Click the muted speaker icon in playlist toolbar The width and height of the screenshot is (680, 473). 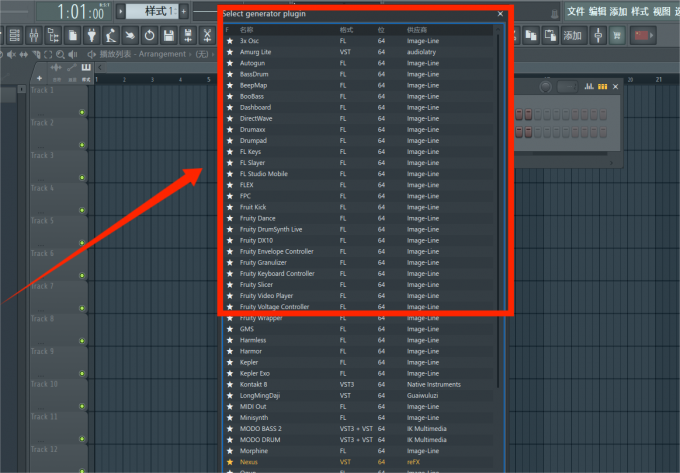(x=12, y=54)
